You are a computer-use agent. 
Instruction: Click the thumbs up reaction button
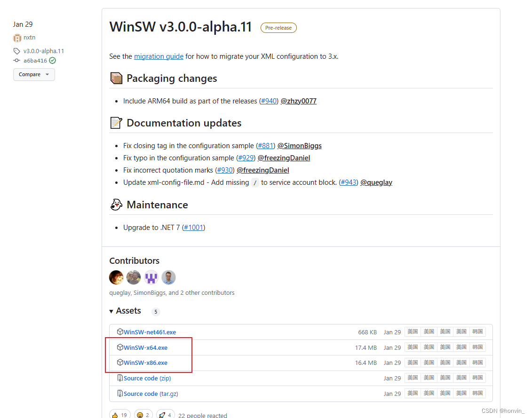pyautogui.click(x=120, y=415)
